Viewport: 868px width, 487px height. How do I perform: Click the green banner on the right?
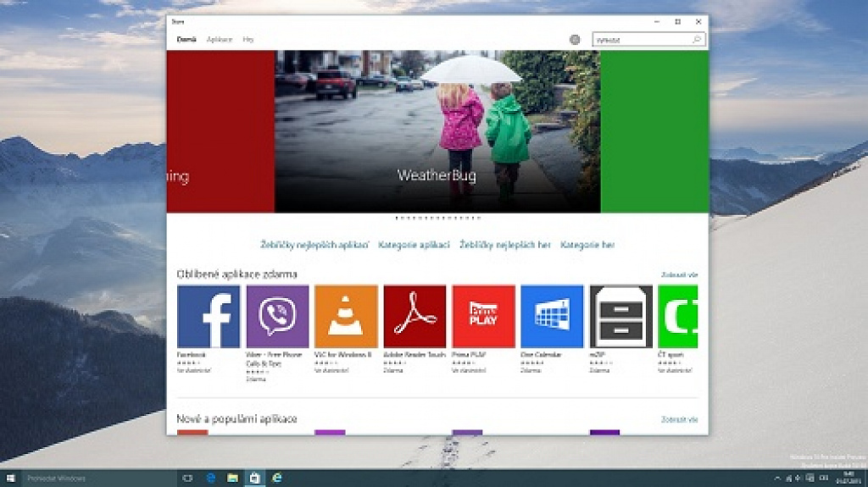pyautogui.click(x=654, y=132)
